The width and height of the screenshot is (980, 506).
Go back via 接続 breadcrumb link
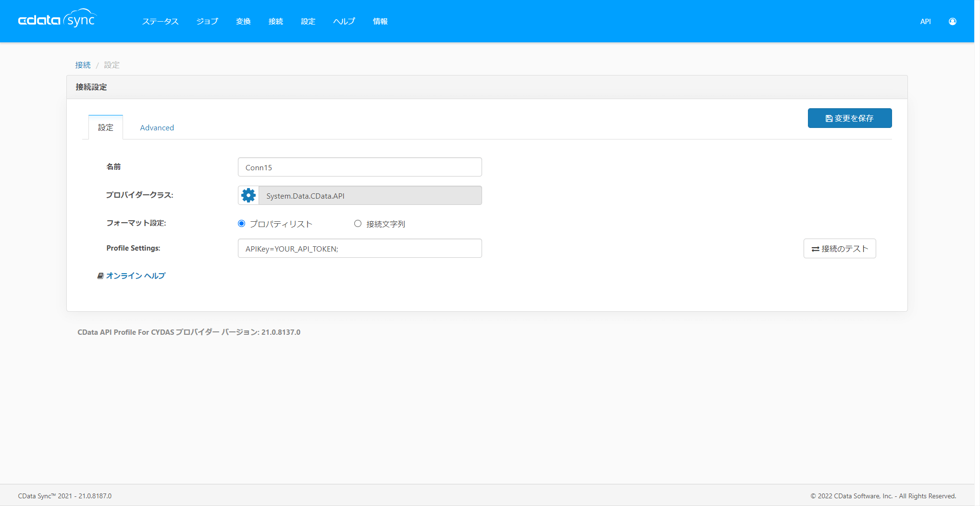point(83,65)
